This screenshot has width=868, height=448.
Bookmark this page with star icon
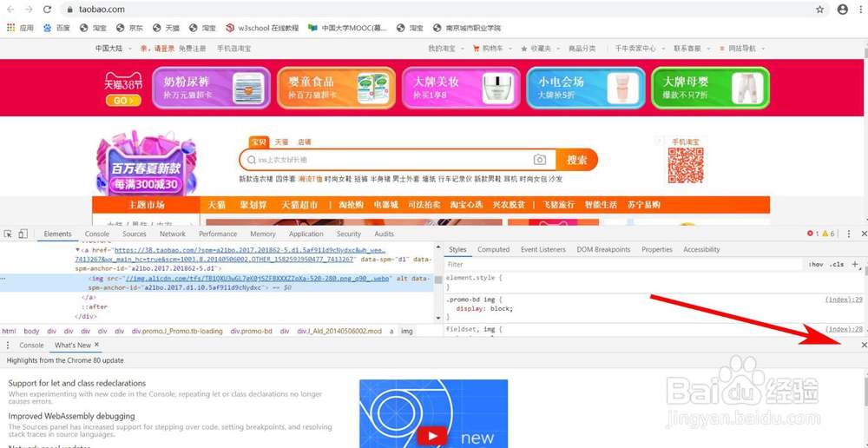(x=820, y=10)
